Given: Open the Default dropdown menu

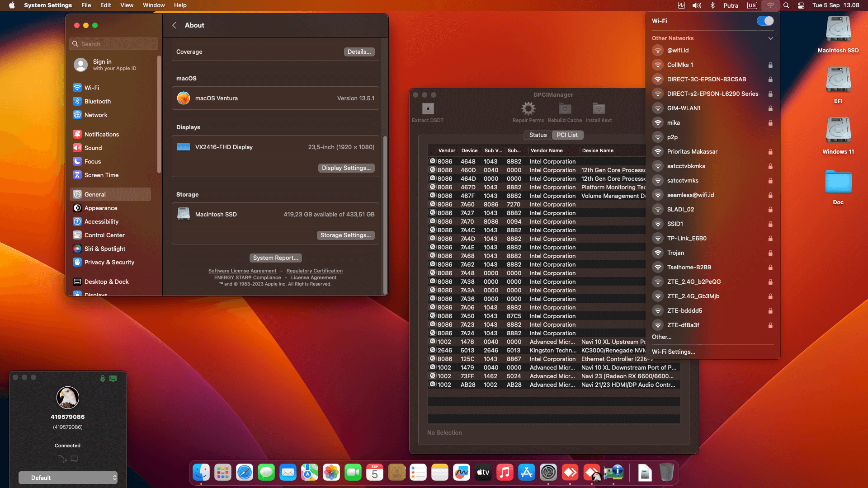Looking at the screenshot, I should click(x=68, y=478).
